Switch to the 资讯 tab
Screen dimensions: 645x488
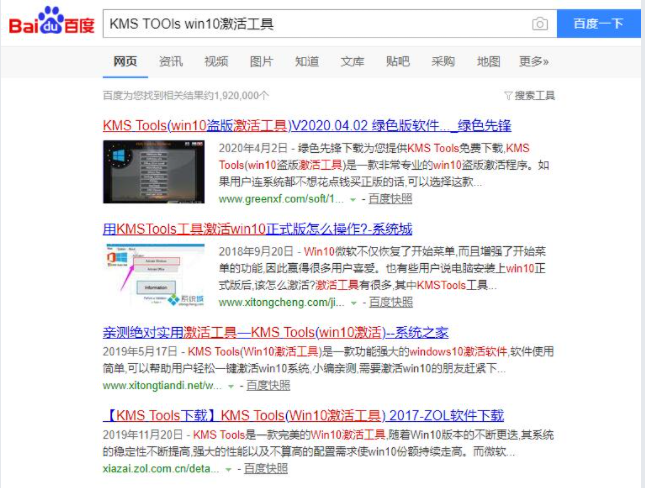coord(171,62)
